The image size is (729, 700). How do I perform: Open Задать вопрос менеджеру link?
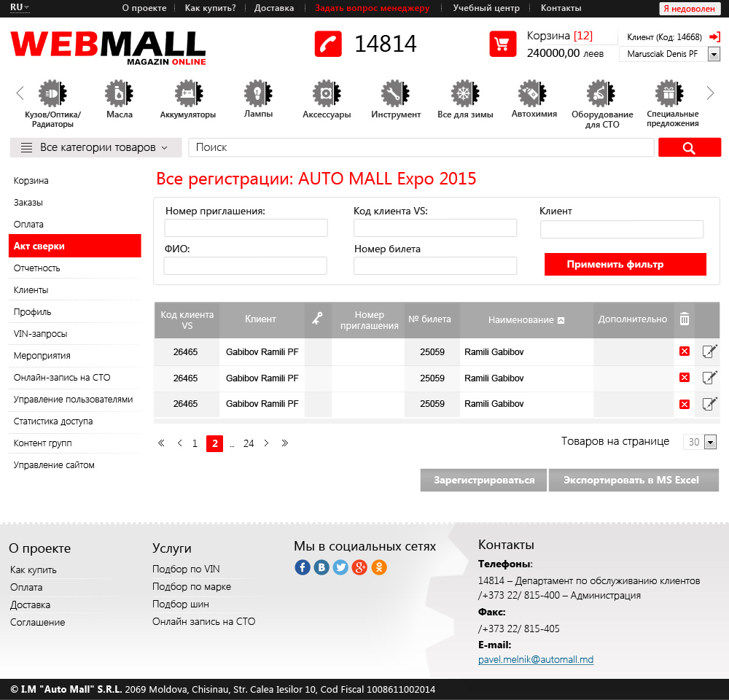pos(373,8)
